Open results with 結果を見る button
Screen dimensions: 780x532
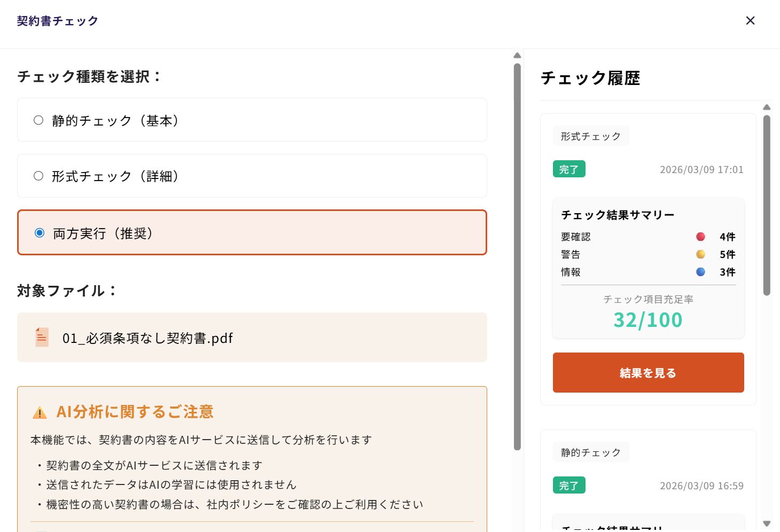(x=648, y=372)
